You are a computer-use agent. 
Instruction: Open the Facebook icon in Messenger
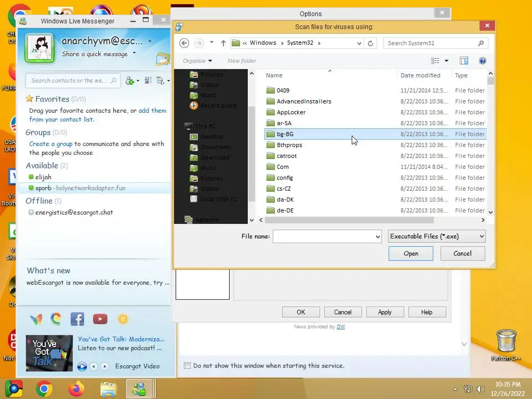tap(77, 319)
